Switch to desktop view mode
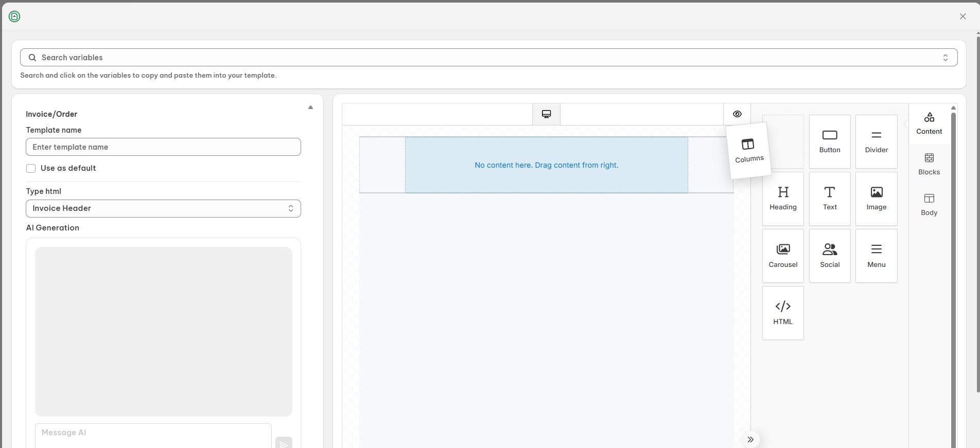The image size is (980, 448). (x=546, y=114)
